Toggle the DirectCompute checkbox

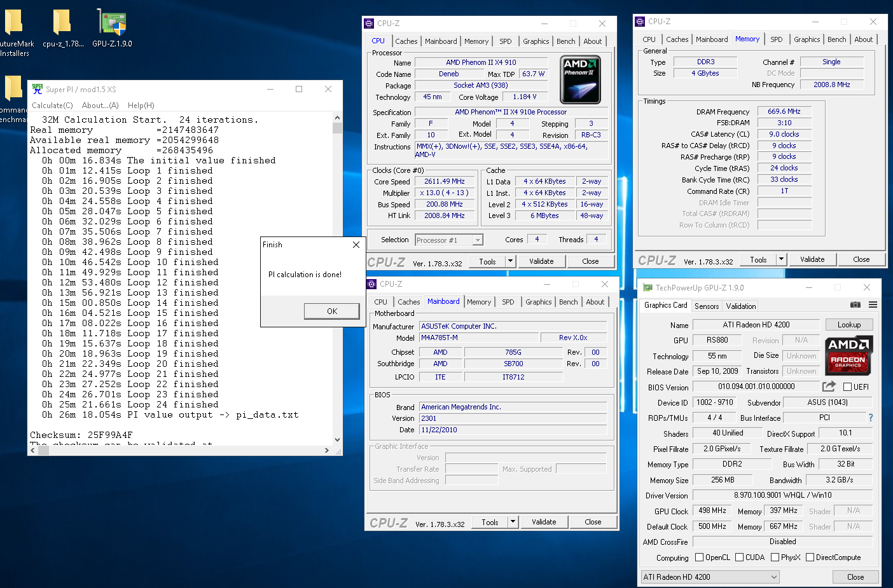coord(810,557)
